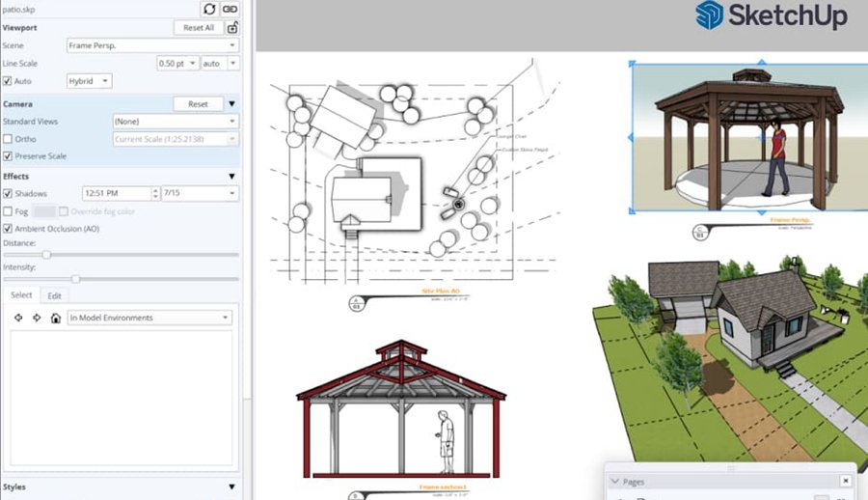Open the Line Scale 0.50 pt dropdown
Screen dimensions: 868x500
pos(177,63)
